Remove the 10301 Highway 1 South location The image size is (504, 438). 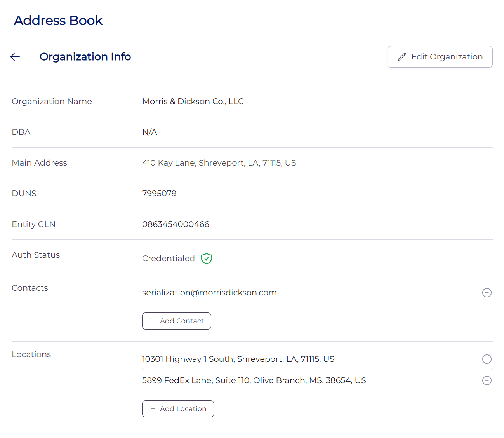[x=487, y=359]
